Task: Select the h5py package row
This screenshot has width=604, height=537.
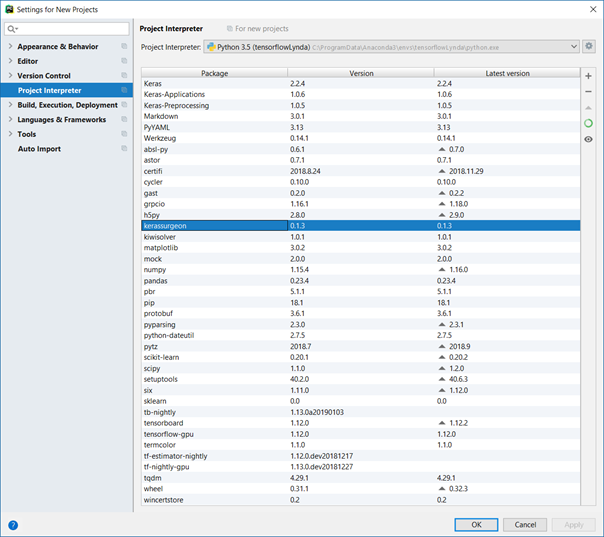Action: [361, 215]
